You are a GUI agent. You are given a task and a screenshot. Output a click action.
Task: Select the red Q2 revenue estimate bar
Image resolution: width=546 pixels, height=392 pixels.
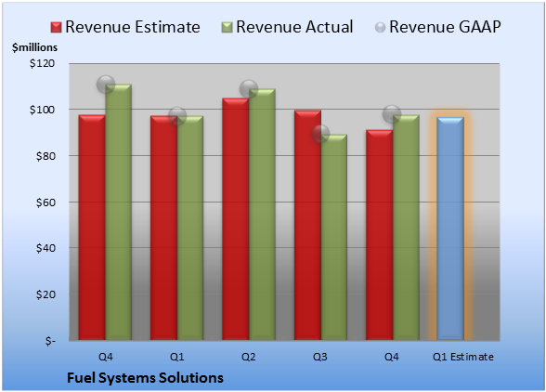[x=236, y=219]
